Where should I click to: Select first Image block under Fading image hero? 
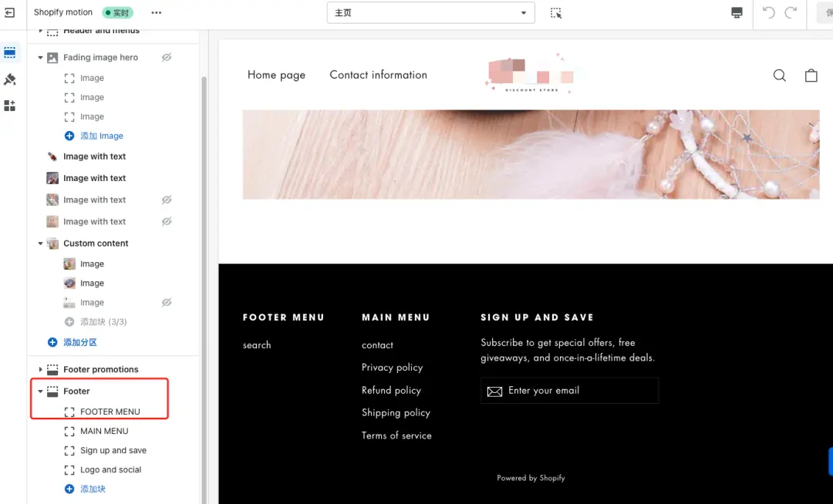point(92,78)
